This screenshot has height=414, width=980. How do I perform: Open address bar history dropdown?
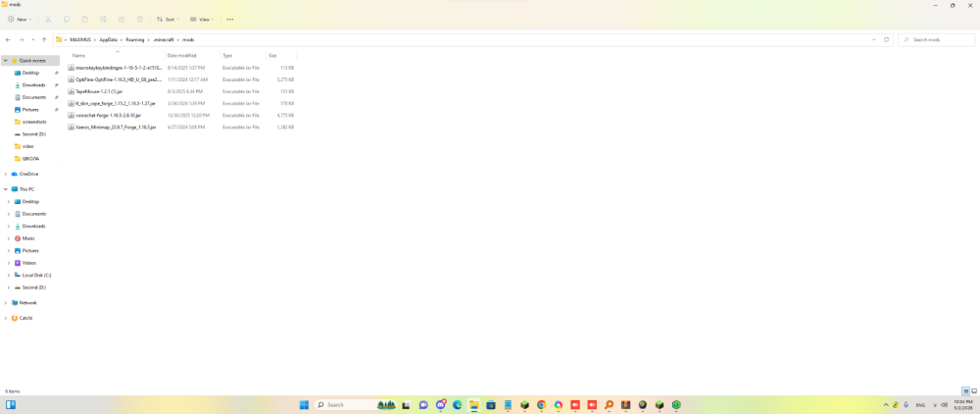pos(874,39)
